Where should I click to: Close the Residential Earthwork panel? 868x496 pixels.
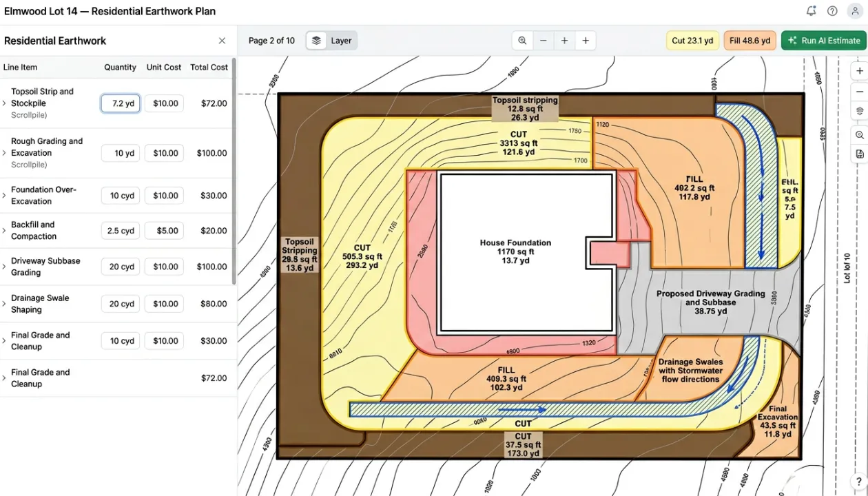[x=222, y=41]
